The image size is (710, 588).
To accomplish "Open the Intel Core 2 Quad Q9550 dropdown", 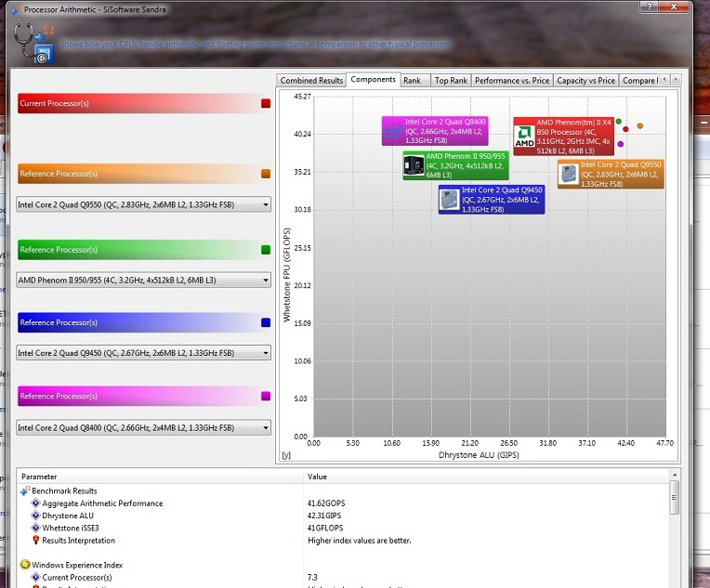I will [x=266, y=204].
